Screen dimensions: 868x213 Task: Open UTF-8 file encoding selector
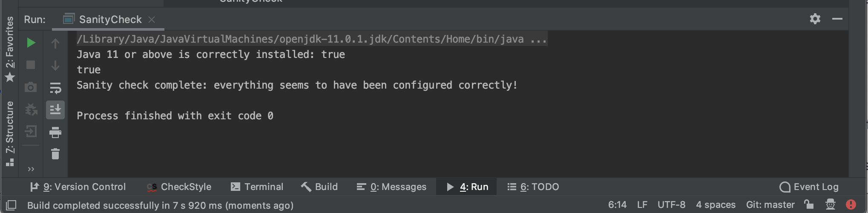[671, 205]
